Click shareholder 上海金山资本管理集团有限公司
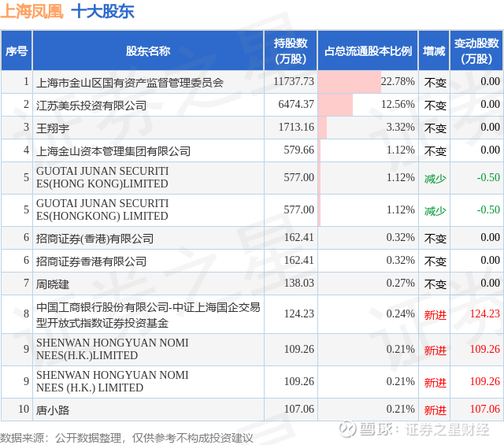The height and width of the screenshot is (445, 504). [113, 151]
